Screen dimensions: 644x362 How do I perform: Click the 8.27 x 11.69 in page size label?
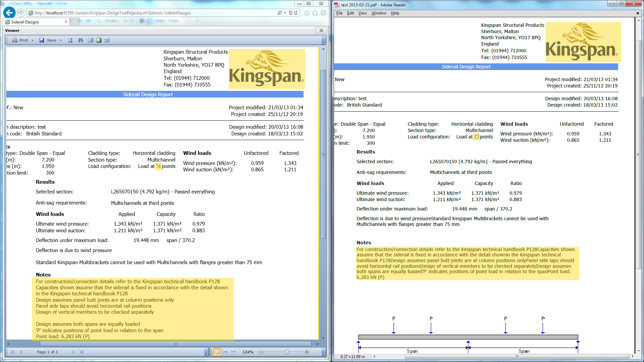pos(353,357)
